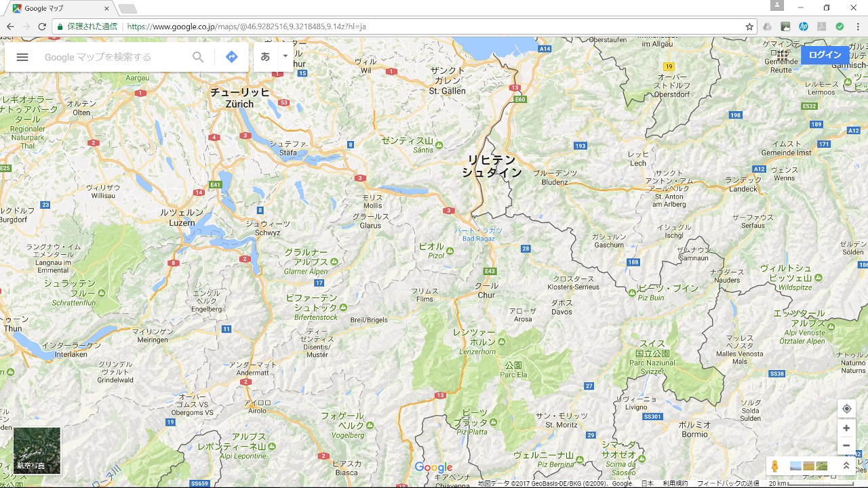Click the magnifier search icon
This screenshot has width=868, height=488.
coord(198,57)
